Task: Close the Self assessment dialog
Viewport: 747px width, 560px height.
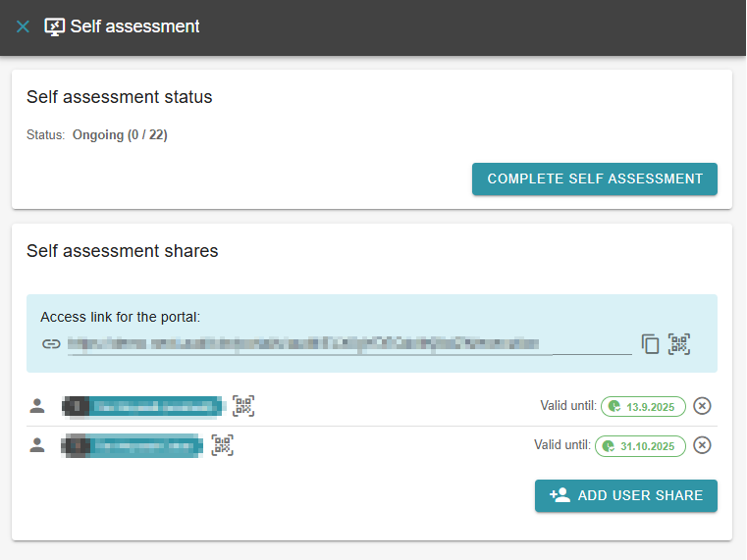Action: (x=23, y=27)
